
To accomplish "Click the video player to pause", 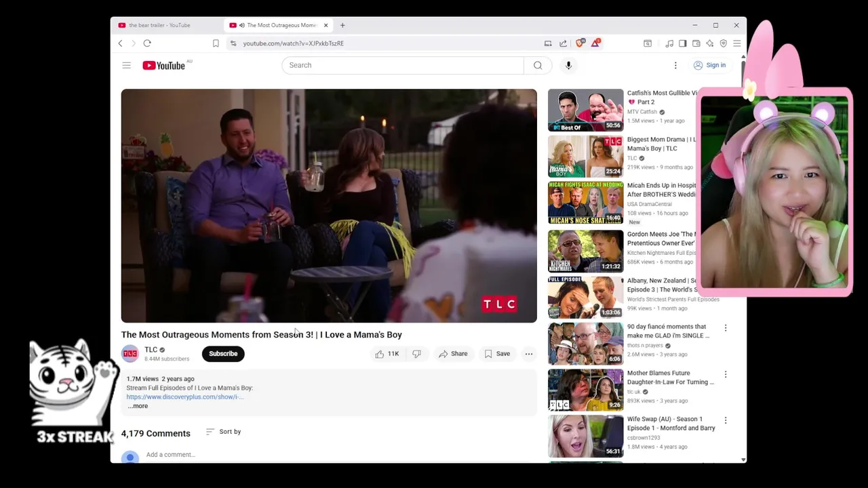I will [329, 205].
